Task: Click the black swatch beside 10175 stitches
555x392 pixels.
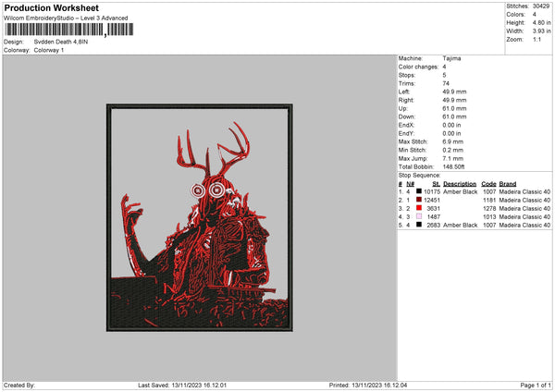Action: [x=419, y=191]
